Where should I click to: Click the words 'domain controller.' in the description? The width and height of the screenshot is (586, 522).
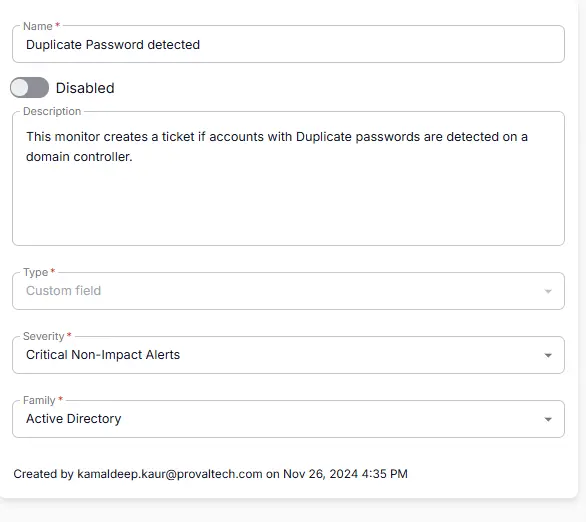point(79,157)
